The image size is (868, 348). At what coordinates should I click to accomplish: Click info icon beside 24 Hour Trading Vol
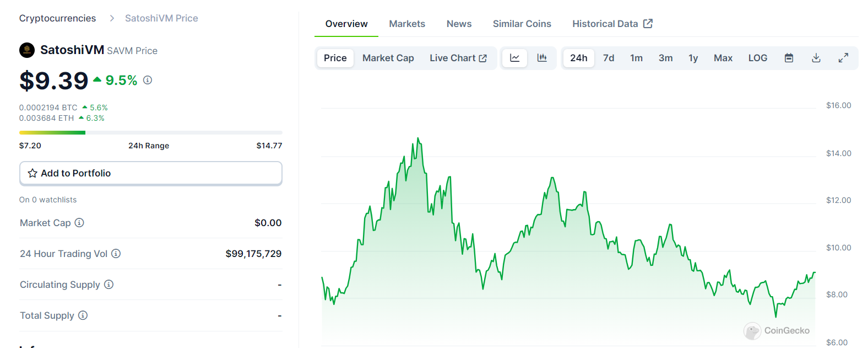pos(116,254)
